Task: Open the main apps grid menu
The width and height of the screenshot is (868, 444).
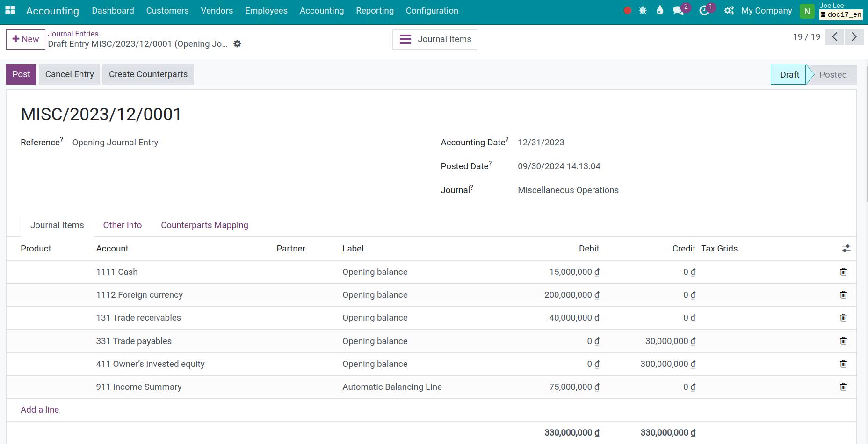Action: pyautogui.click(x=10, y=10)
